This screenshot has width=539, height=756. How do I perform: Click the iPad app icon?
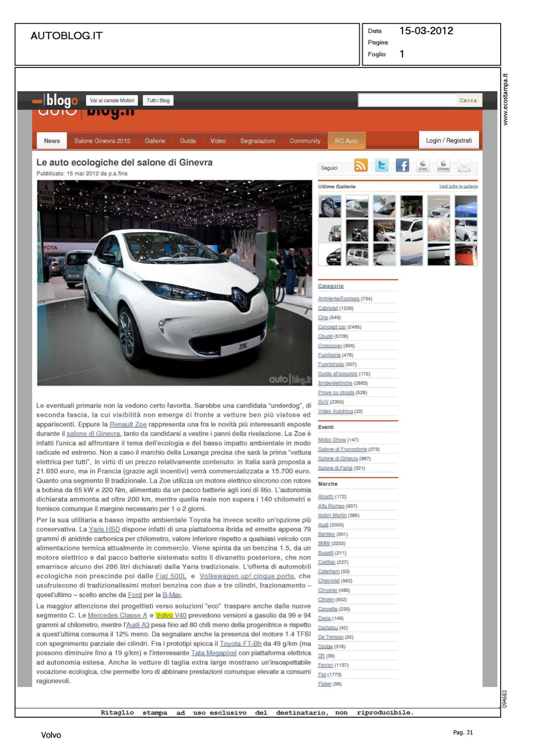(423, 165)
